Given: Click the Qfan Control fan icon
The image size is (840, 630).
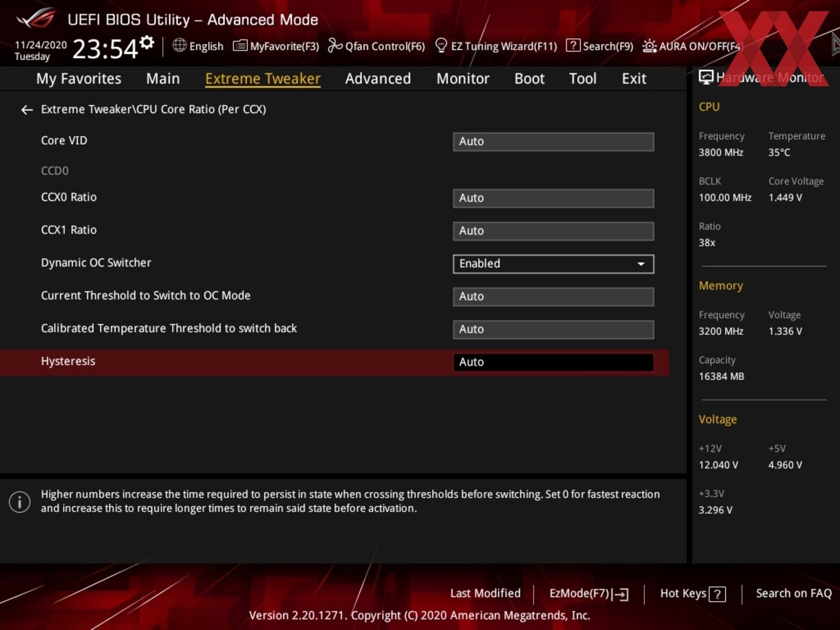Looking at the screenshot, I should [x=335, y=46].
